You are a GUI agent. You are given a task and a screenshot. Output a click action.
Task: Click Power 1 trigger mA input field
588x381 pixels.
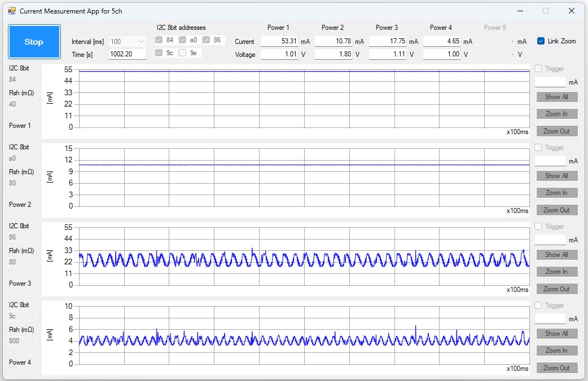coord(550,82)
